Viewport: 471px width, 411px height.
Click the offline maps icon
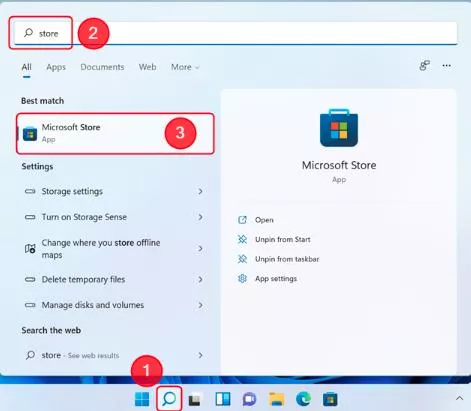point(30,249)
